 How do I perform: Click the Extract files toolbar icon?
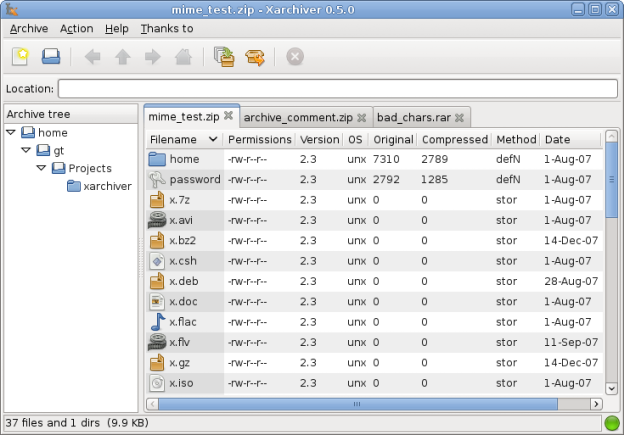tap(256, 57)
